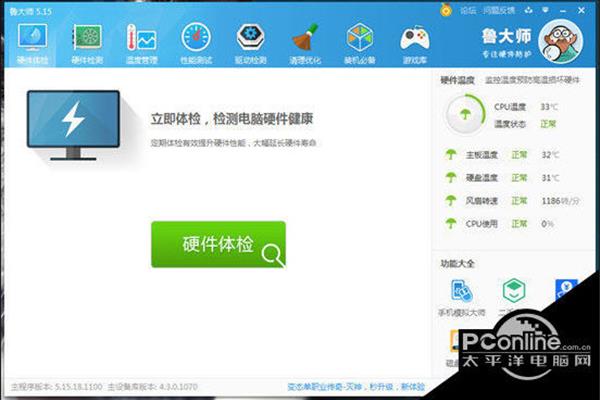Open the 驱动检测 tab

250,43
